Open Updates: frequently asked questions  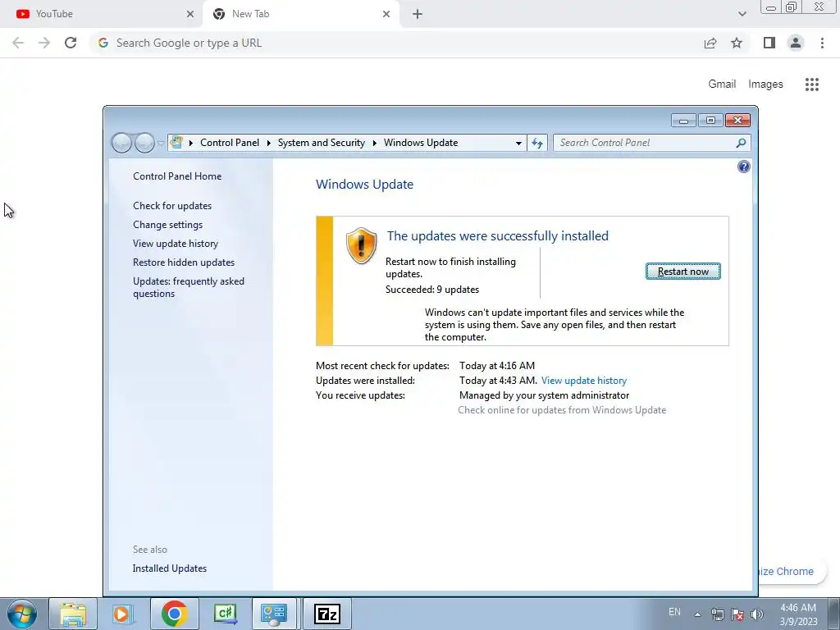coord(189,287)
